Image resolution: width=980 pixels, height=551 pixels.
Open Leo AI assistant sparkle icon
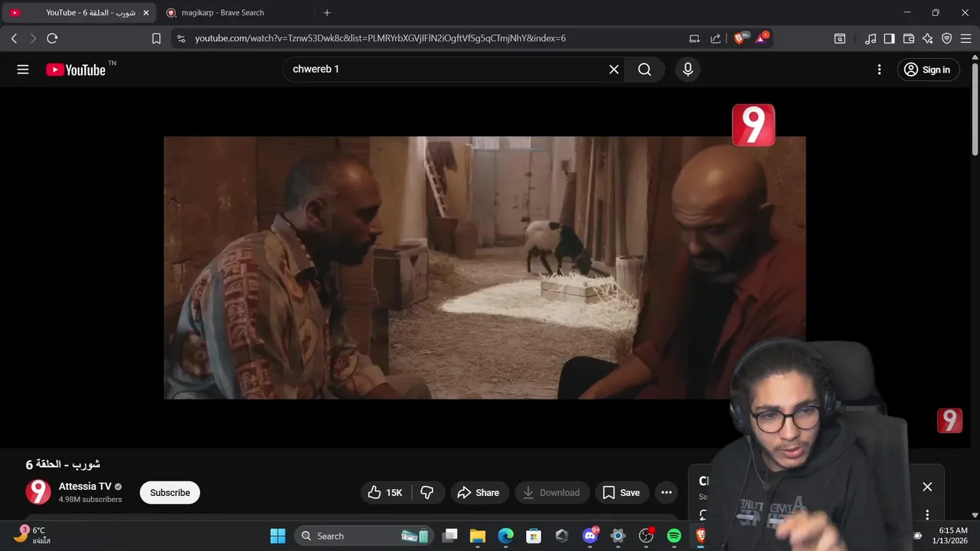928,38
